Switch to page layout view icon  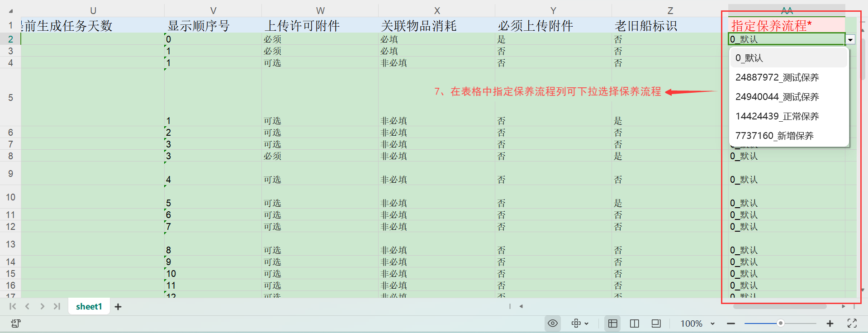tap(656, 323)
